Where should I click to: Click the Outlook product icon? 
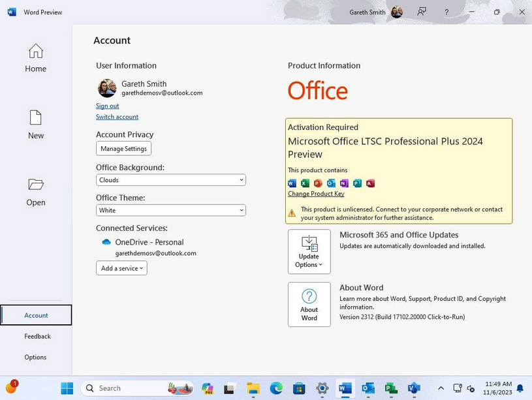(x=331, y=183)
